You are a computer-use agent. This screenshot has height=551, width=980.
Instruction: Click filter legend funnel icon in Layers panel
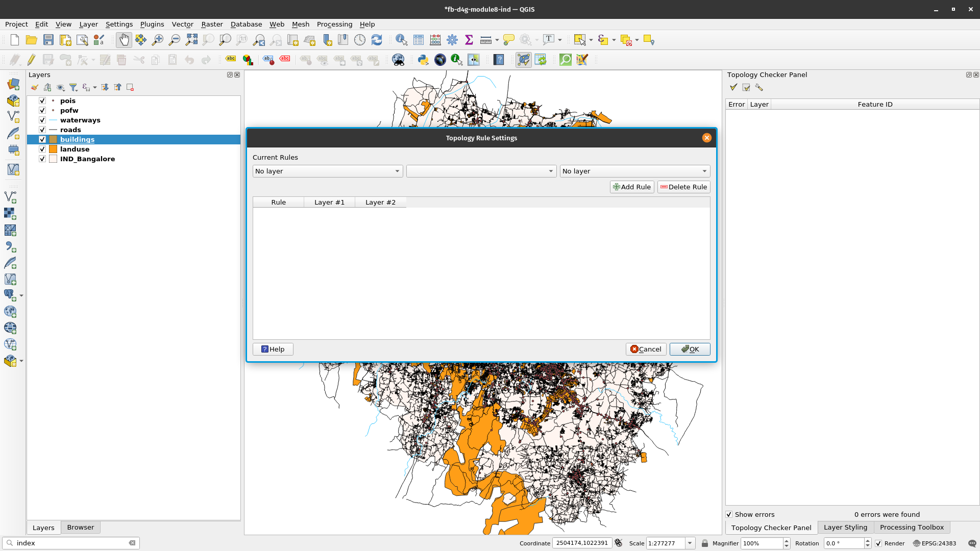click(73, 87)
